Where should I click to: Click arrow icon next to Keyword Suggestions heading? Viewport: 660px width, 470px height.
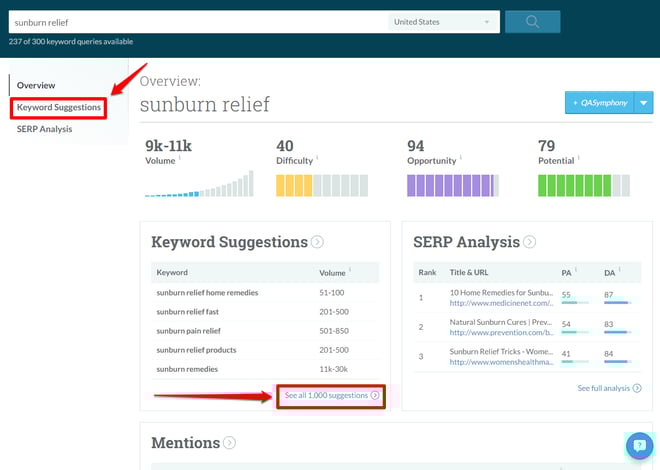click(x=317, y=242)
